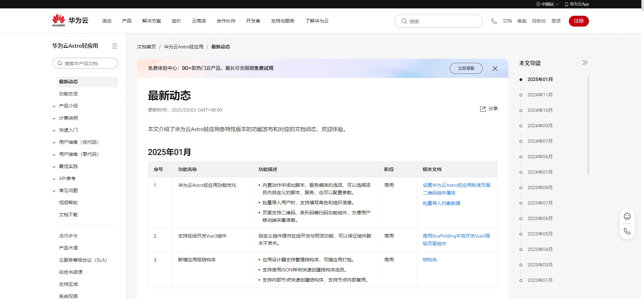
Task: Select 功能总览 in sidebar
Action: (x=68, y=94)
